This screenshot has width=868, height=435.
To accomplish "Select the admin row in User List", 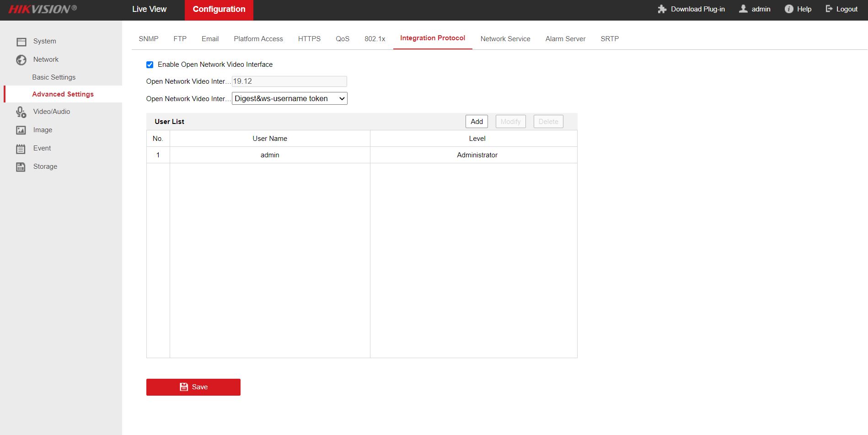I will (x=270, y=155).
